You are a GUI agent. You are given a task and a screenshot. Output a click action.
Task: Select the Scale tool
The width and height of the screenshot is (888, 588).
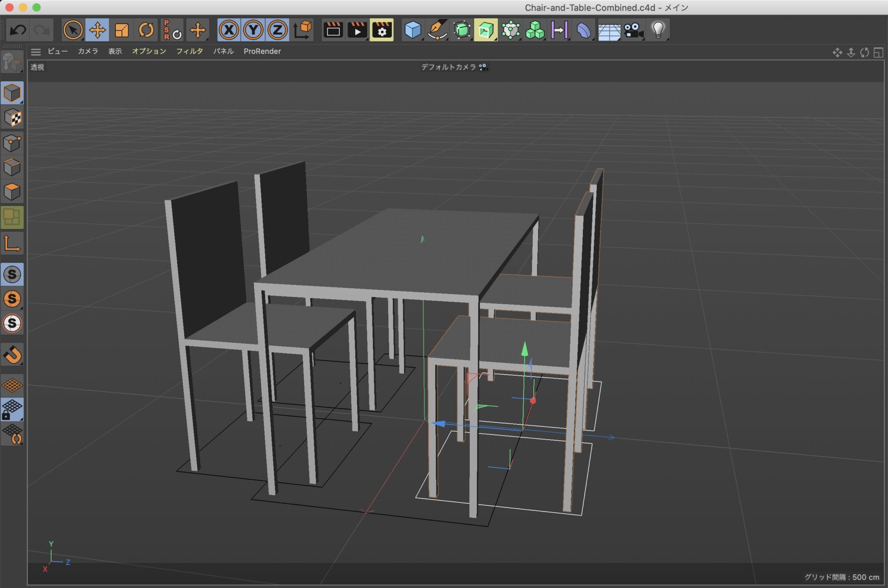click(122, 30)
